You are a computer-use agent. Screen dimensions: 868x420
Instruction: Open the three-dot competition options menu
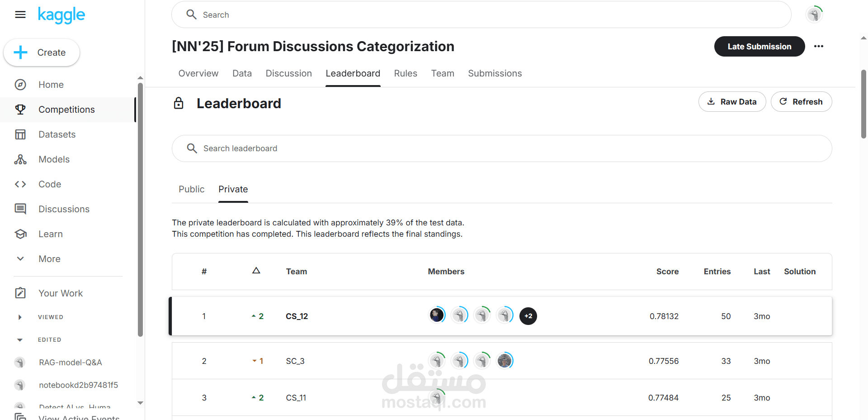coord(819,46)
